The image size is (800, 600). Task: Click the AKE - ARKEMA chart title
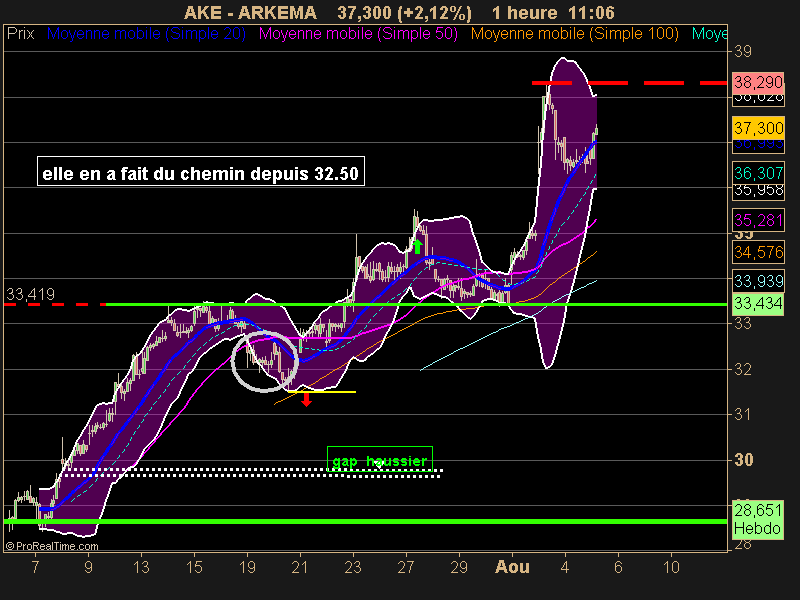(x=250, y=12)
